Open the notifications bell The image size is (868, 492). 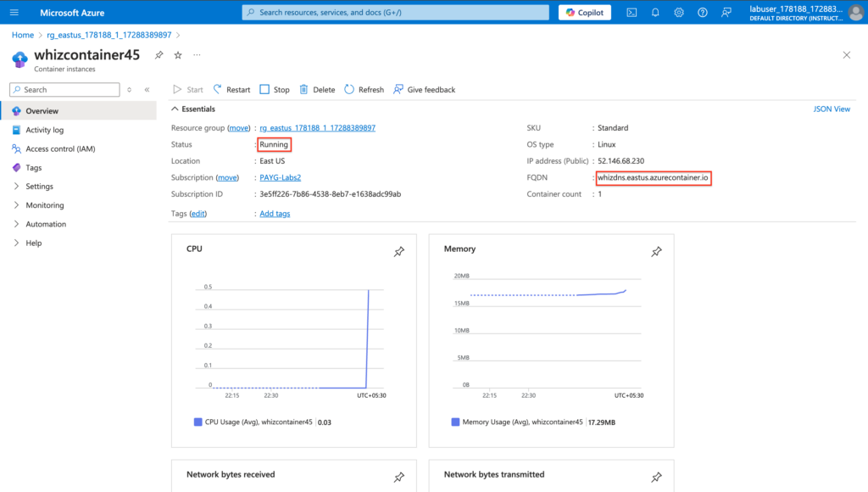[x=655, y=12]
